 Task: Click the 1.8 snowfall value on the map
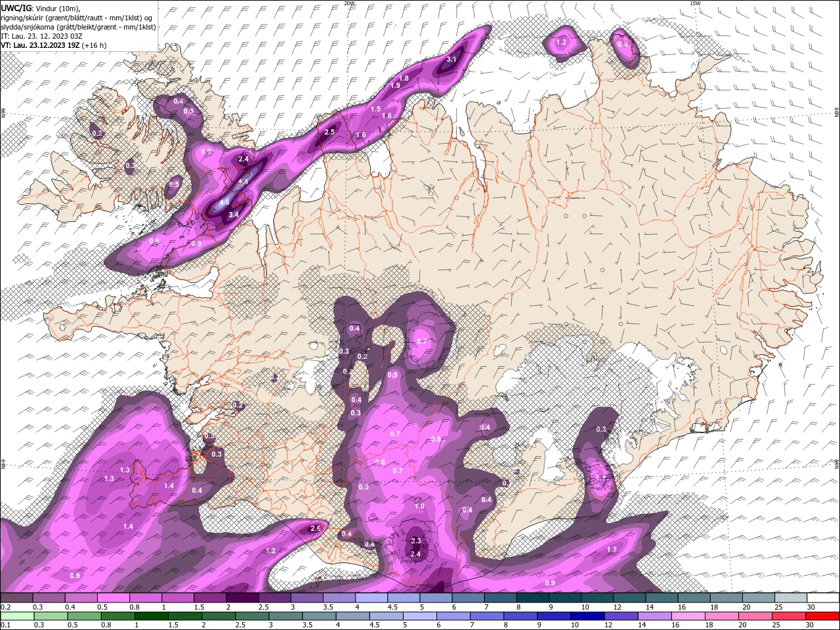(x=404, y=78)
